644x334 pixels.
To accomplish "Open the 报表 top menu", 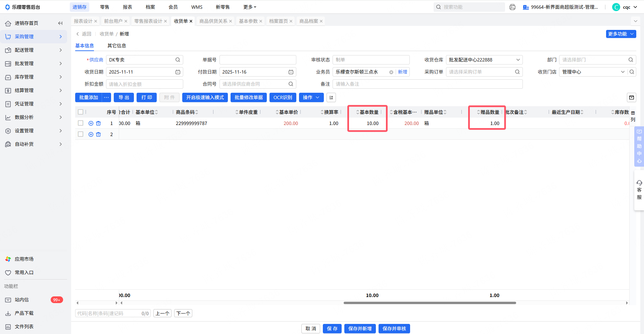I will [128, 7].
